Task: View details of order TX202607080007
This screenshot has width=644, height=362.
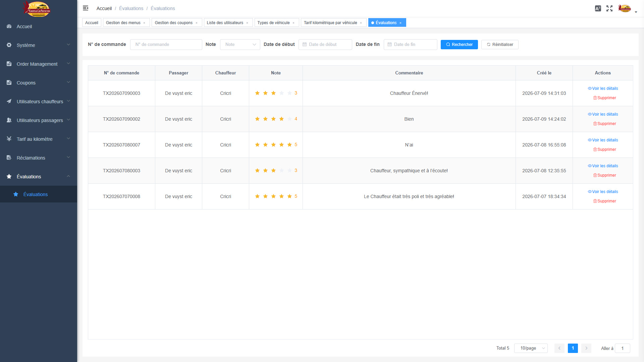Action: tap(603, 140)
